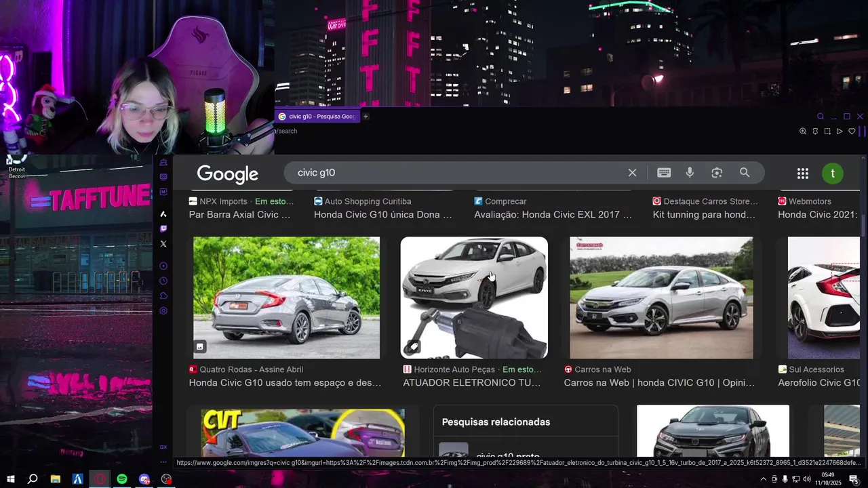
Task: Start Google voice search microphone
Action: pos(690,173)
